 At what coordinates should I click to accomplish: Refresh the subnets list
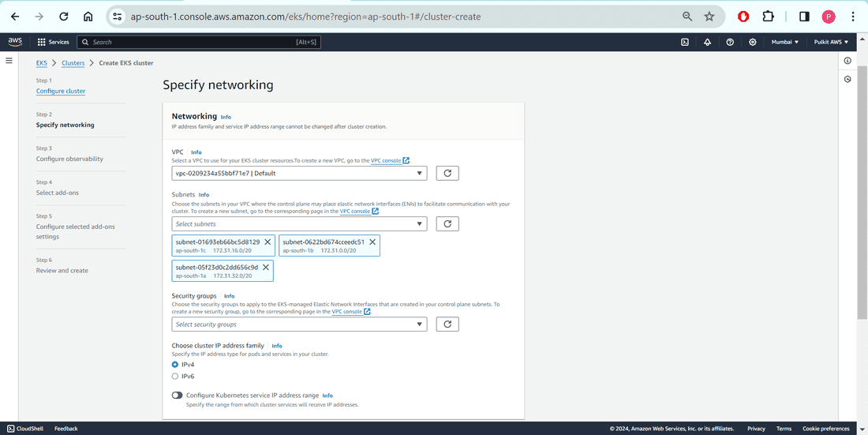pos(448,224)
